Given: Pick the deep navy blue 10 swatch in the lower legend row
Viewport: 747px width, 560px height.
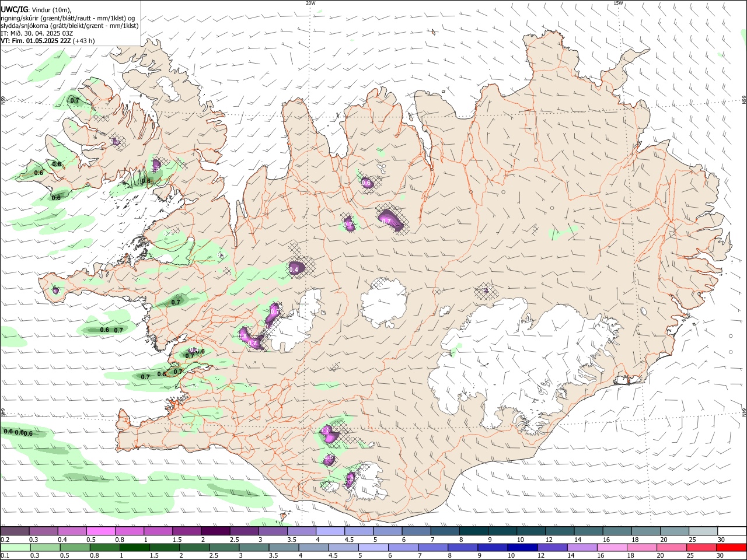Looking at the screenshot, I should [x=522, y=548].
